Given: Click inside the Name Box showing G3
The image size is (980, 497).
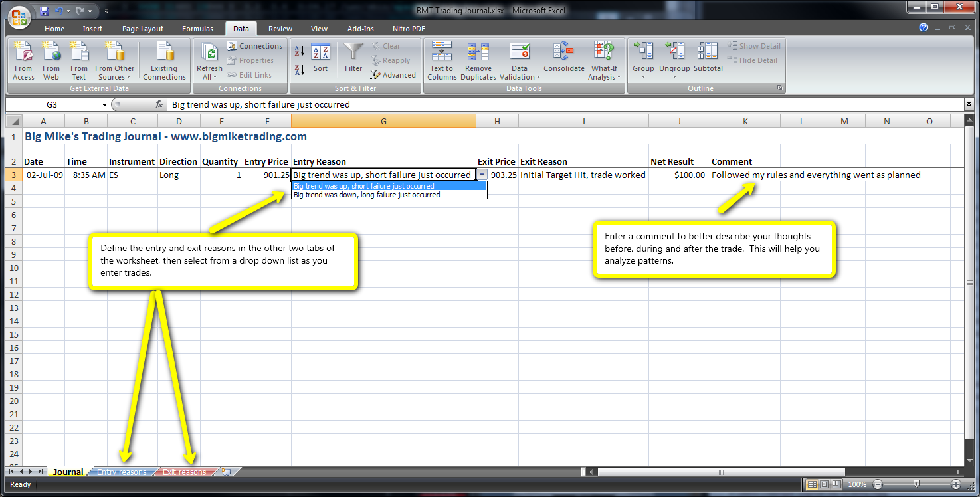Looking at the screenshot, I should (x=52, y=104).
